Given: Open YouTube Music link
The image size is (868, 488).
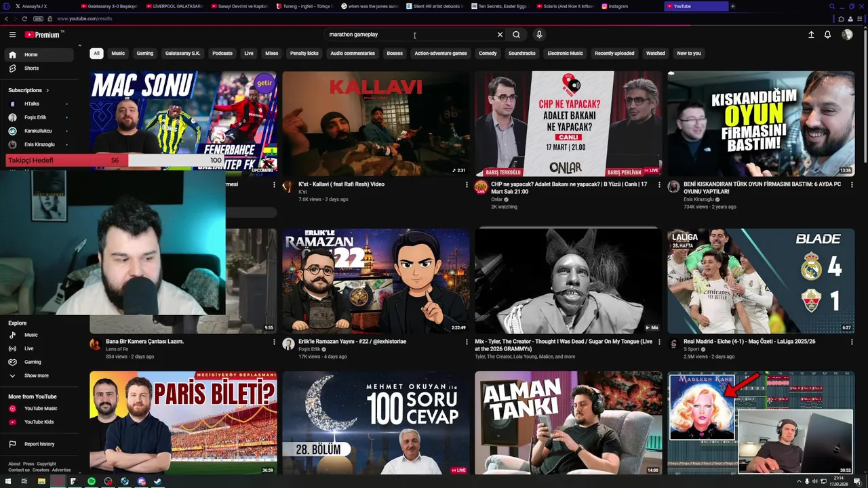Looking at the screenshot, I should [x=39, y=409].
